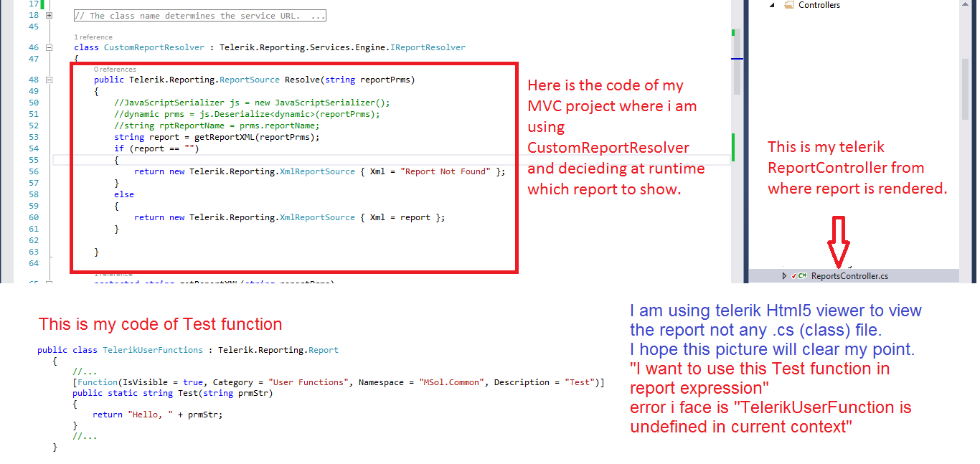Click the Controllers folder icon
This screenshot has height=464, width=980.
789,5
